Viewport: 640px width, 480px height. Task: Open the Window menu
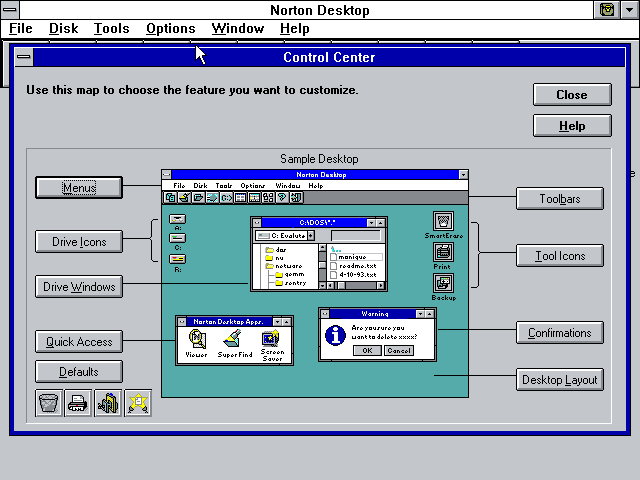pyautogui.click(x=238, y=29)
